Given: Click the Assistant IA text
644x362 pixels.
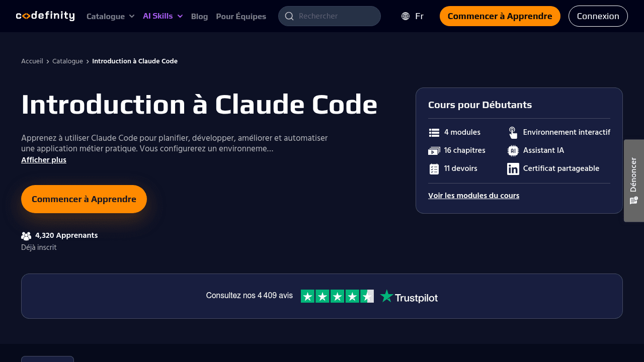Looking at the screenshot, I should (x=543, y=150).
